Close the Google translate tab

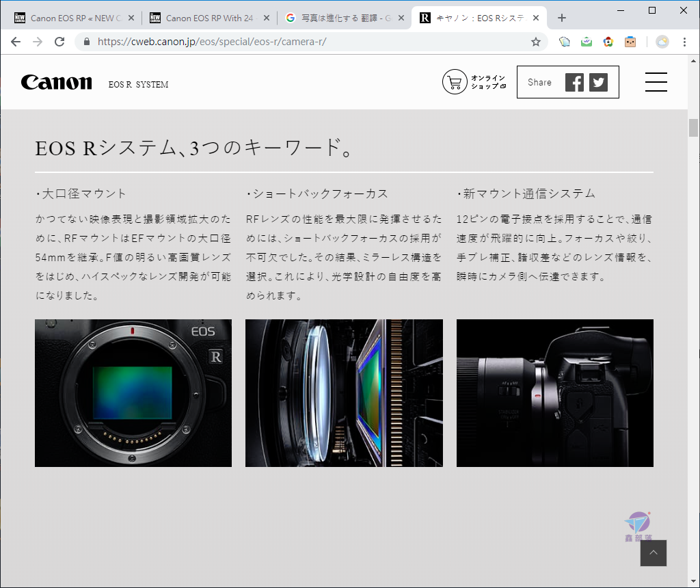tap(401, 18)
